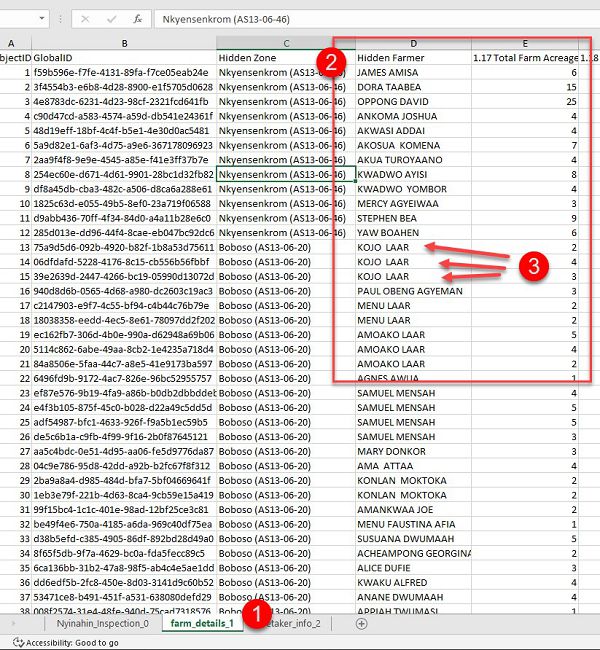Click GlobalID aa5c4bdc-0e51-4d95-aa06-fe5d9776da87
Viewport: 600px width, 650px height.
pos(124,451)
